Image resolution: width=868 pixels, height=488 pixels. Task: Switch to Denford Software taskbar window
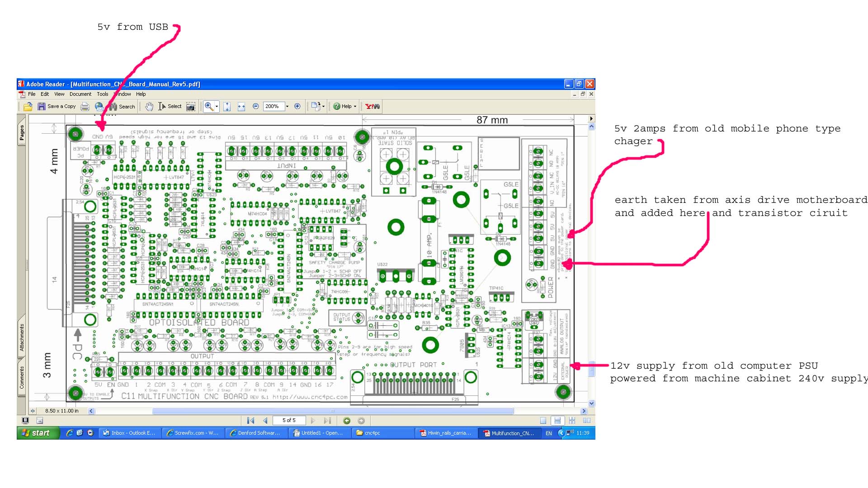(x=256, y=433)
